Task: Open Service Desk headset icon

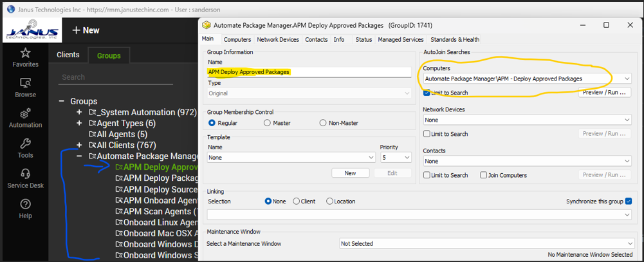Action: 25,174
